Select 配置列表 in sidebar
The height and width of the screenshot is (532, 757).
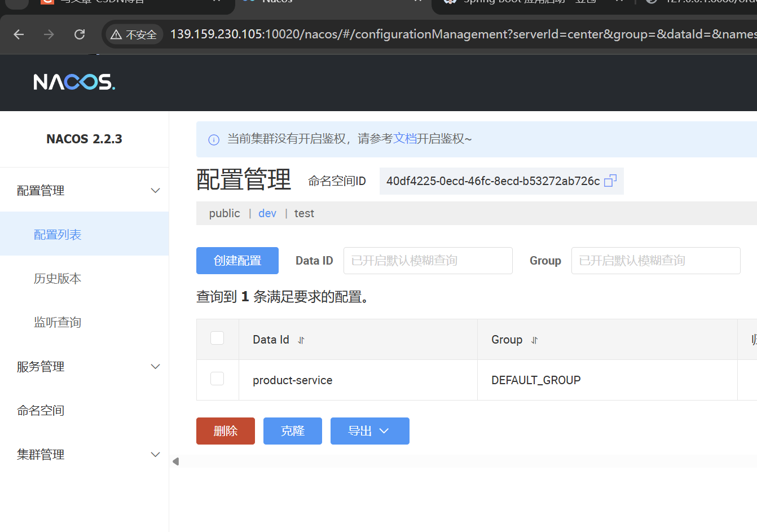coord(85,234)
